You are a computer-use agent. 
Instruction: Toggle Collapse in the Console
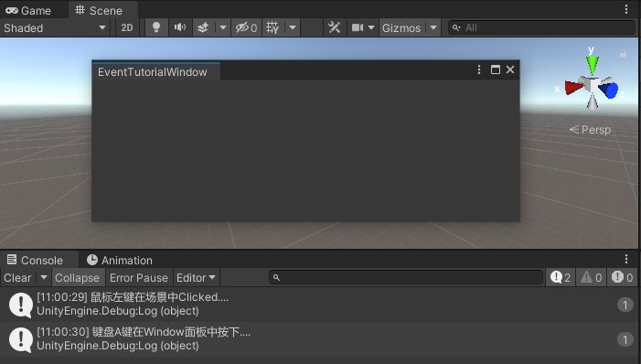click(77, 278)
